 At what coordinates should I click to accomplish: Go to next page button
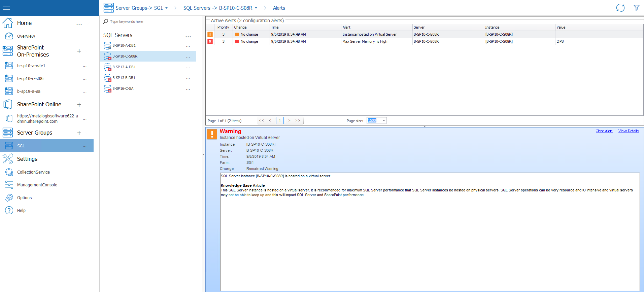[x=289, y=120]
